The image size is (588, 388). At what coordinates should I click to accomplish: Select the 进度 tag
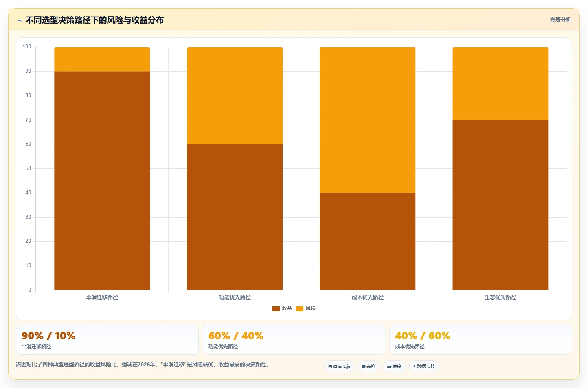pyautogui.click(x=394, y=366)
